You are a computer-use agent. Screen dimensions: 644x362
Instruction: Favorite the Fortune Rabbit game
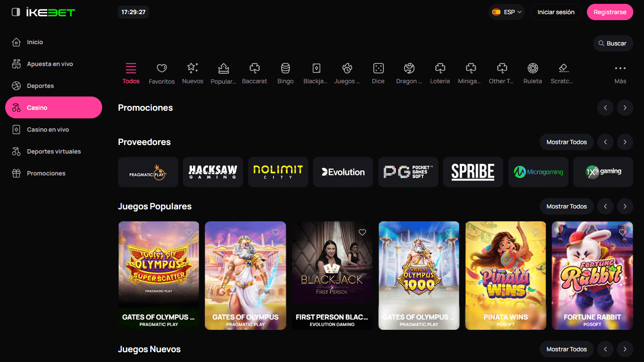coord(623,232)
